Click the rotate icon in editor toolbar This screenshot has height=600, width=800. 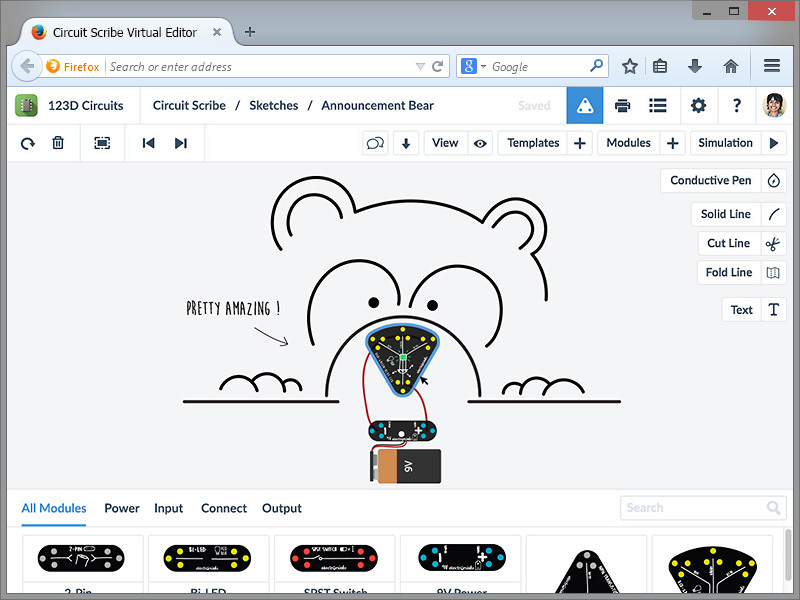click(28, 143)
